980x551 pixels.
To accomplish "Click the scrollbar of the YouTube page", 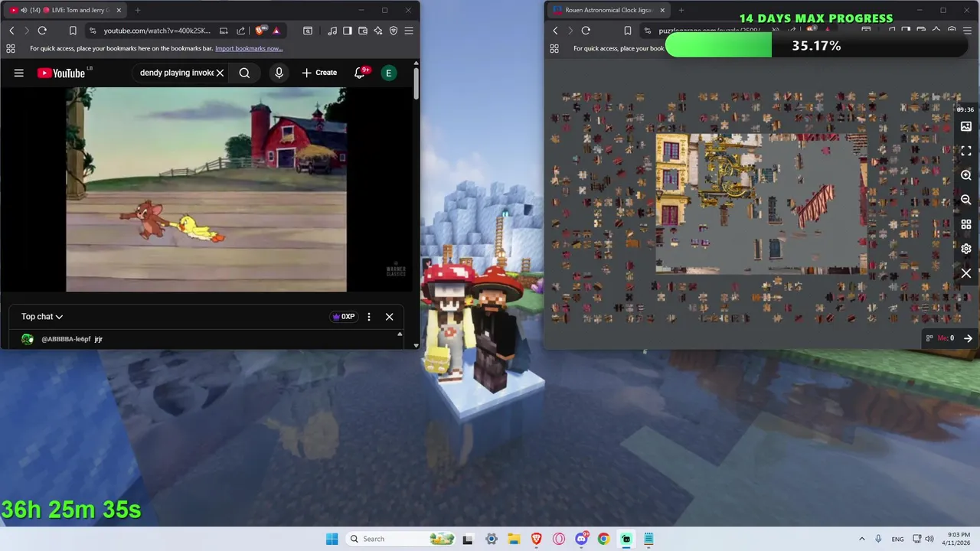I will click(416, 83).
